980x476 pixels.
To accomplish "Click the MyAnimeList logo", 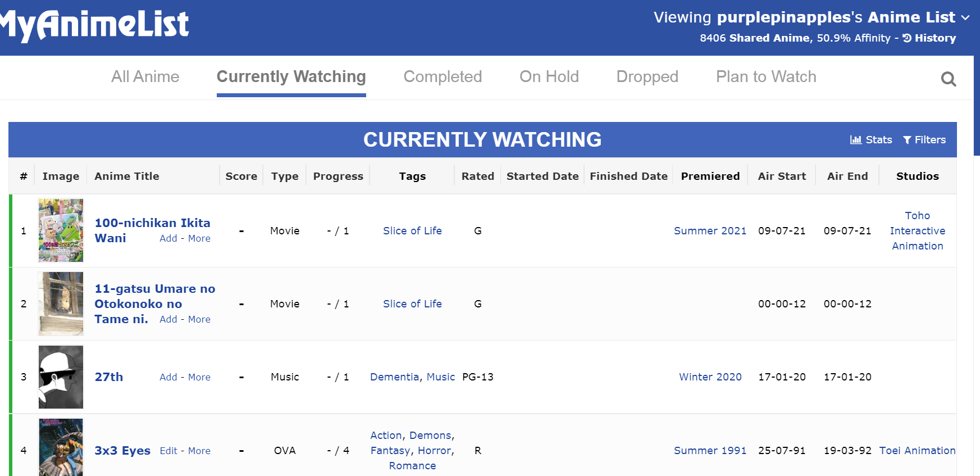I will click(x=94, y=25).
